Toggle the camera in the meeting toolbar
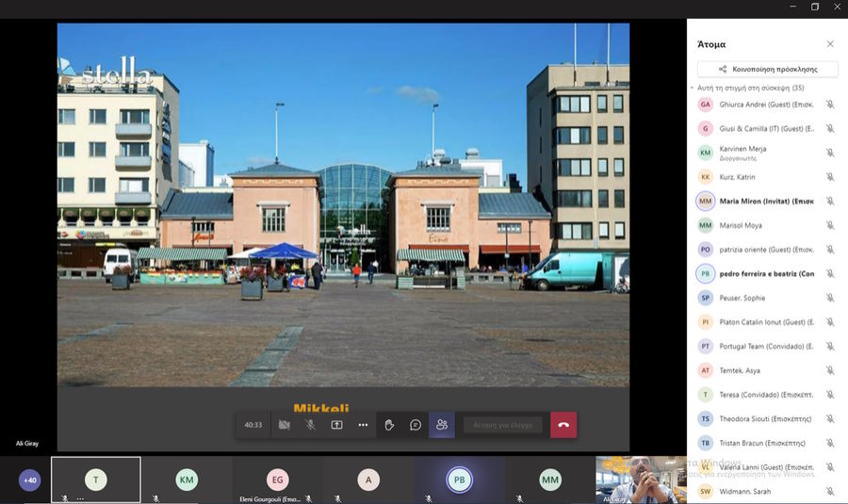 point(284,425)
